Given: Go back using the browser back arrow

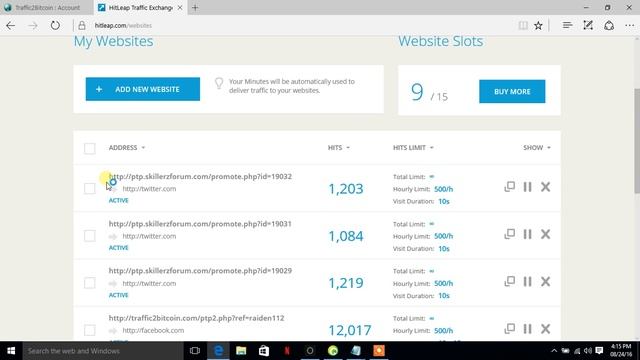Looking at the screenshot, I should (x=11, y=25).
